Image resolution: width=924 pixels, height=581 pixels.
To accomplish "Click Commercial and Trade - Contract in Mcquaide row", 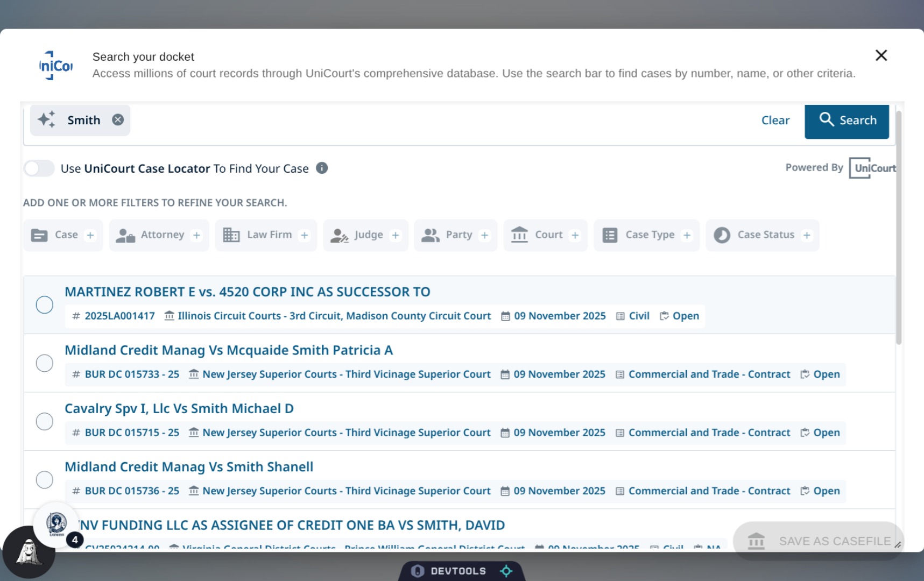I will pyautogui.click(x=709, y=374).
